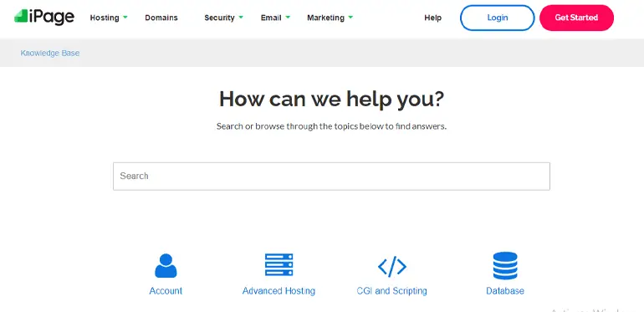Screen dimensions: 644x312
Task: Select the 'How can we help you?' heading
Action: pos(331,99)
